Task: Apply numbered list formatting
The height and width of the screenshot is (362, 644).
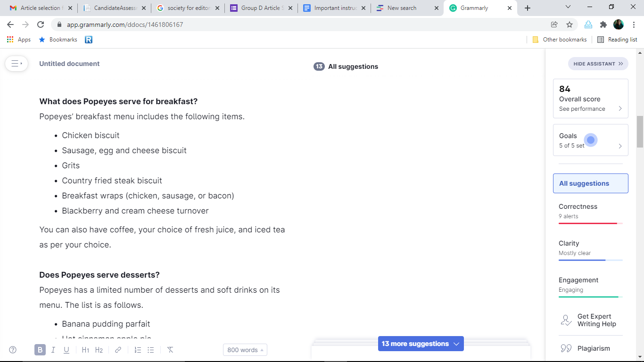Action: 138,350
